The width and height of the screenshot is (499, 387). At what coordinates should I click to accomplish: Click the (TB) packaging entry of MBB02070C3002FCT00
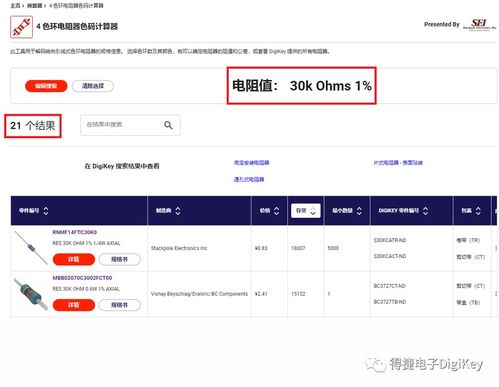click(x=468, y=303)
